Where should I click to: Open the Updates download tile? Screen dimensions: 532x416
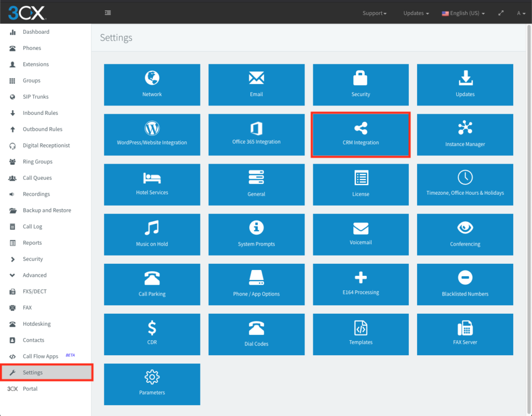tap(465, 85)
